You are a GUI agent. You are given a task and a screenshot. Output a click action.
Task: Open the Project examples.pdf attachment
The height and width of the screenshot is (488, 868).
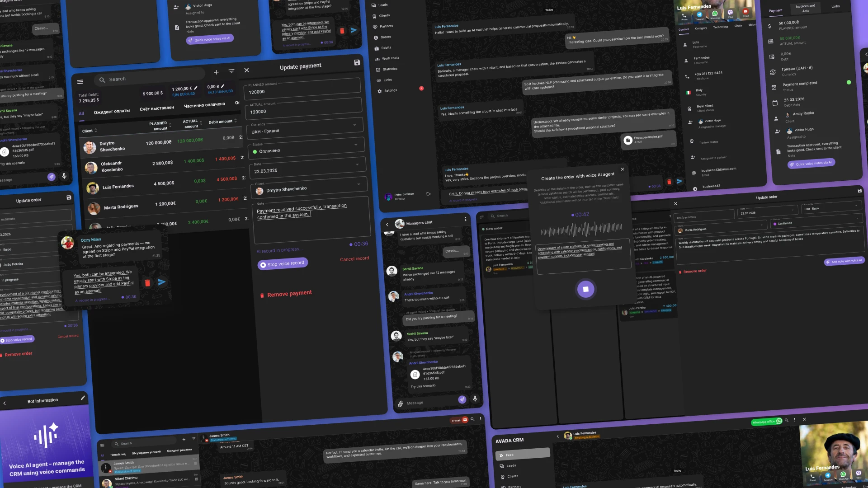[x=648, y=139]
